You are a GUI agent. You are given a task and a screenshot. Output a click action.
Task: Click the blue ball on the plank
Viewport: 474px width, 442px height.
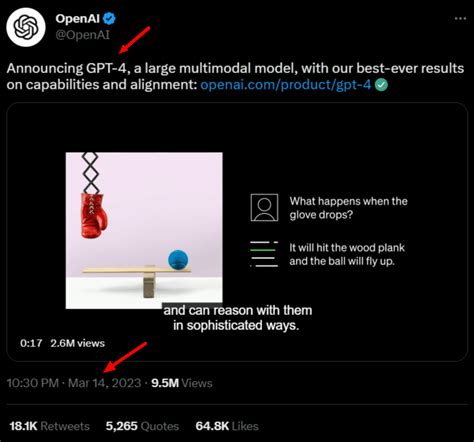click(x=178, y=260)
